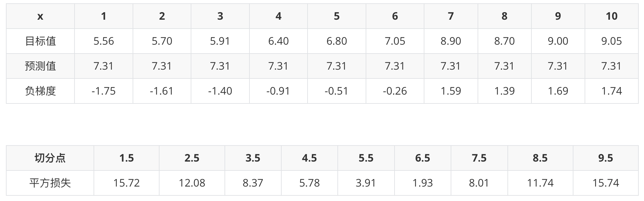Click the target value 8.90 cell
Viewport: 644px width, 201px height.
point(451,41)
